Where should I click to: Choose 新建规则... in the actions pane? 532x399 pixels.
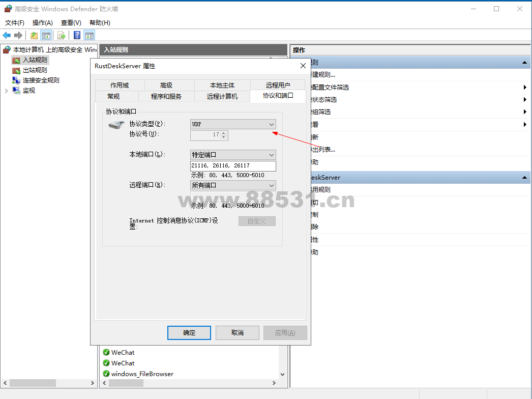point(323,75)
